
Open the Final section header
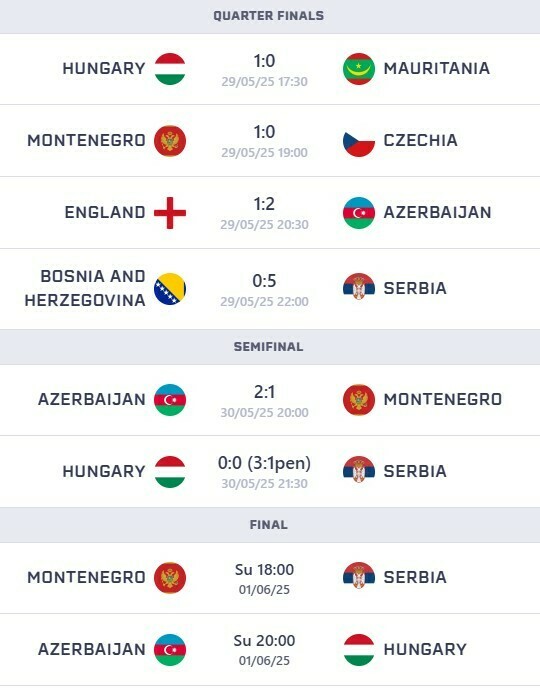point(270,525)
